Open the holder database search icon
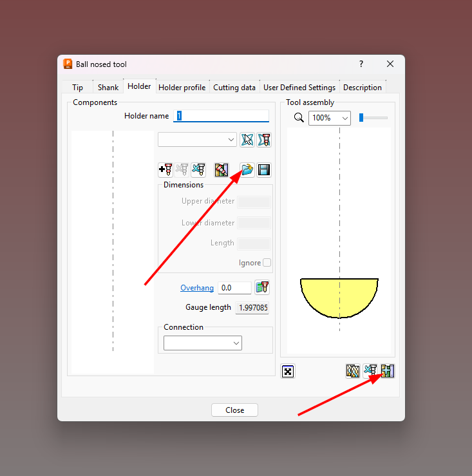 click(222, 170)
